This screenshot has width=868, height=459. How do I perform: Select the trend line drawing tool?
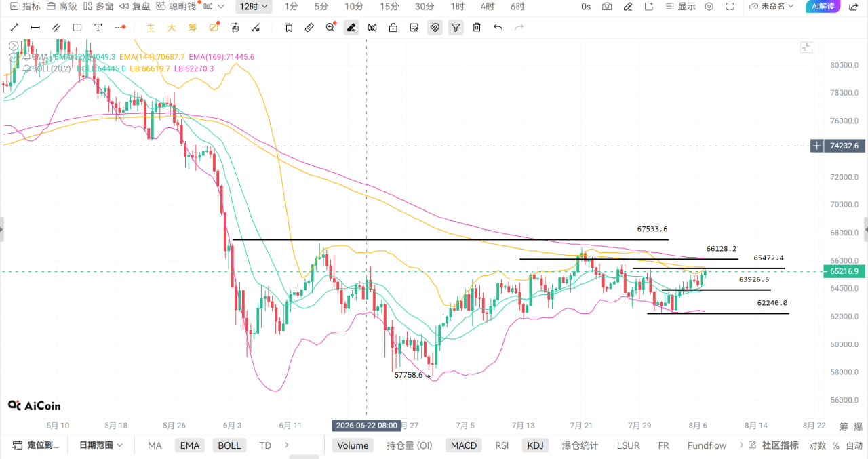[x=15, y=28]
